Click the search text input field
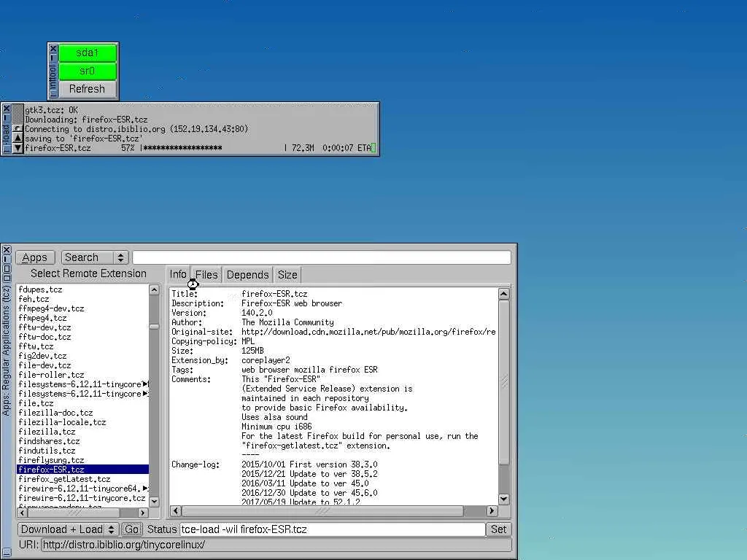Viewport: 747px width, 560px height. (322, 257)
